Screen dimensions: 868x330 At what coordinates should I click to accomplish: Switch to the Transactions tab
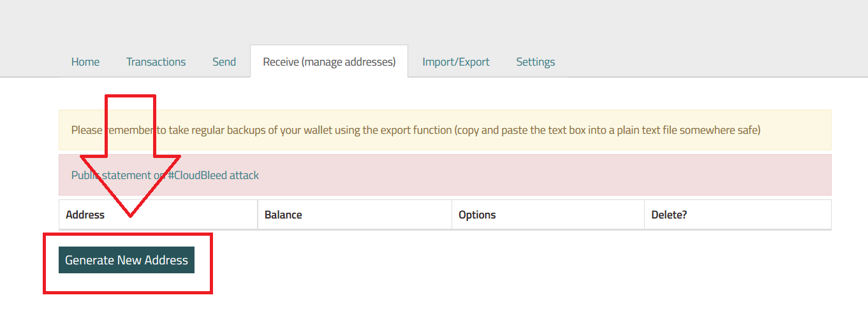tap(156, 62)
